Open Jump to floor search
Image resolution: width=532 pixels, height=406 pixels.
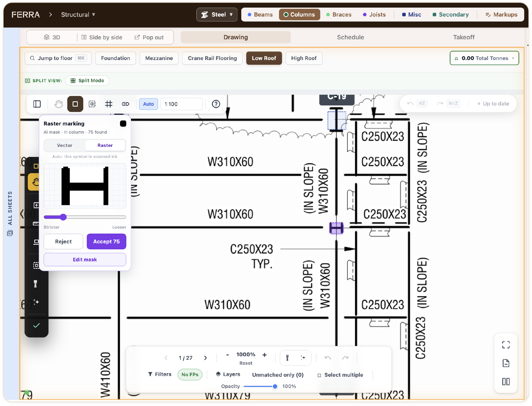tap(58, 58)
